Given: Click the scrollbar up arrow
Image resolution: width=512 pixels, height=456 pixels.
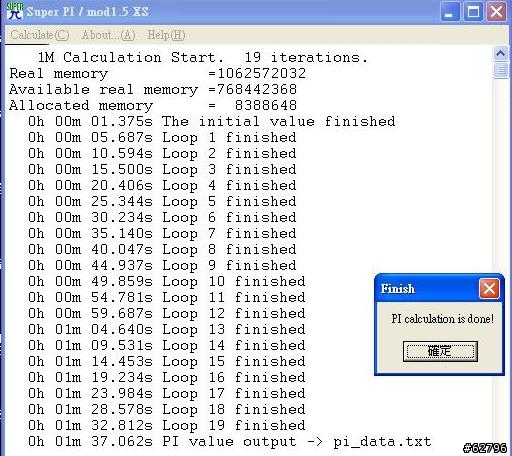Looking at the screenshot, I should coord(500,53).
